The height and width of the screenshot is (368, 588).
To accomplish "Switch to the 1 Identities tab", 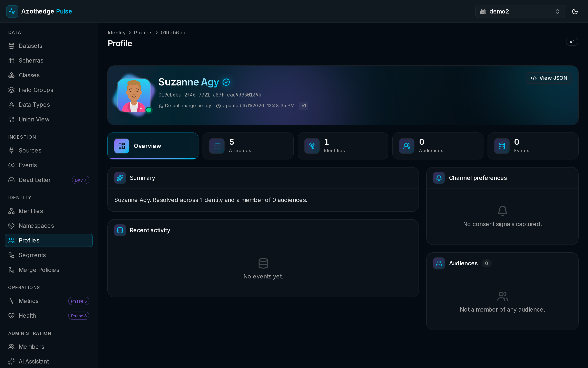I will [343, 146].
